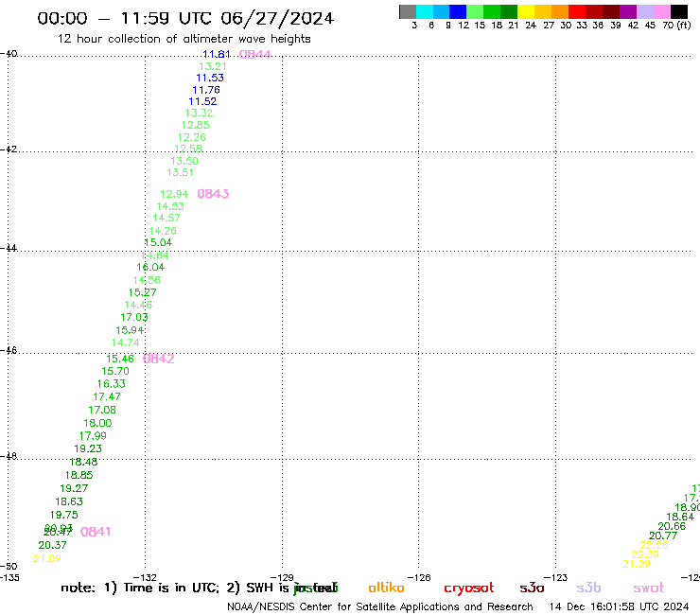
Task: Select the cyan swatch in the legend
Action: [x=424, y=11]
